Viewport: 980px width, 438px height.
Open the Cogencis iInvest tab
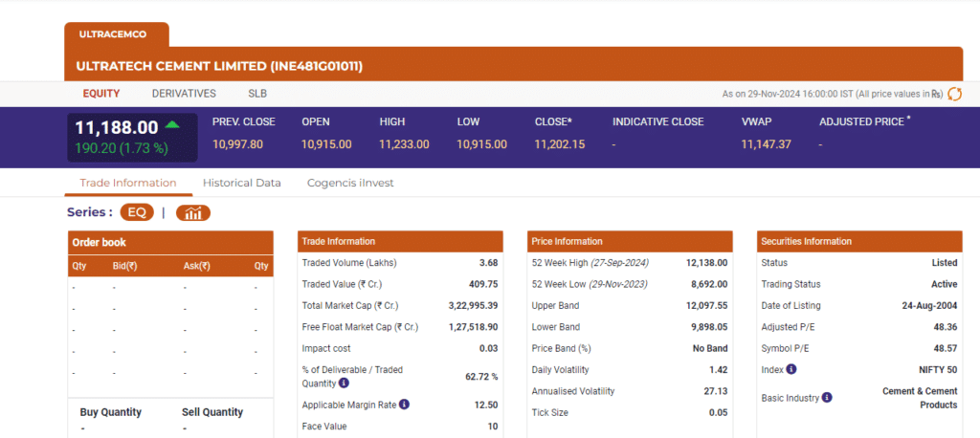point(350,183)
